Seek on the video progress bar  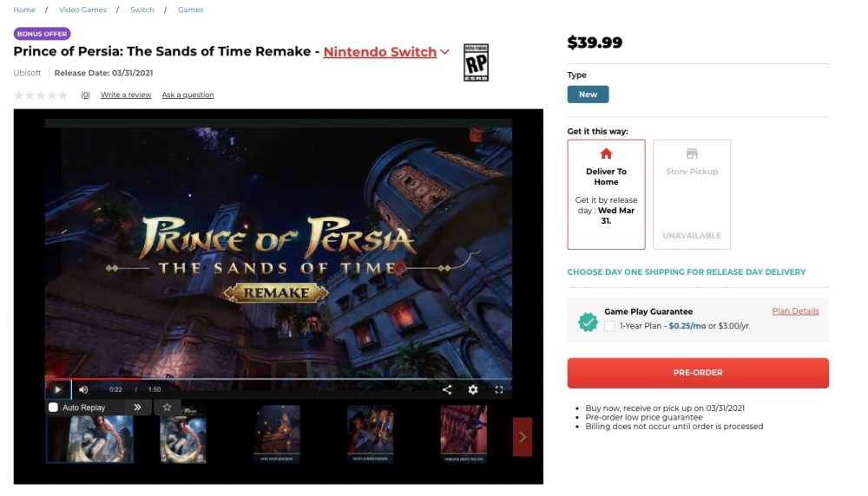click(x=279, y=379)
